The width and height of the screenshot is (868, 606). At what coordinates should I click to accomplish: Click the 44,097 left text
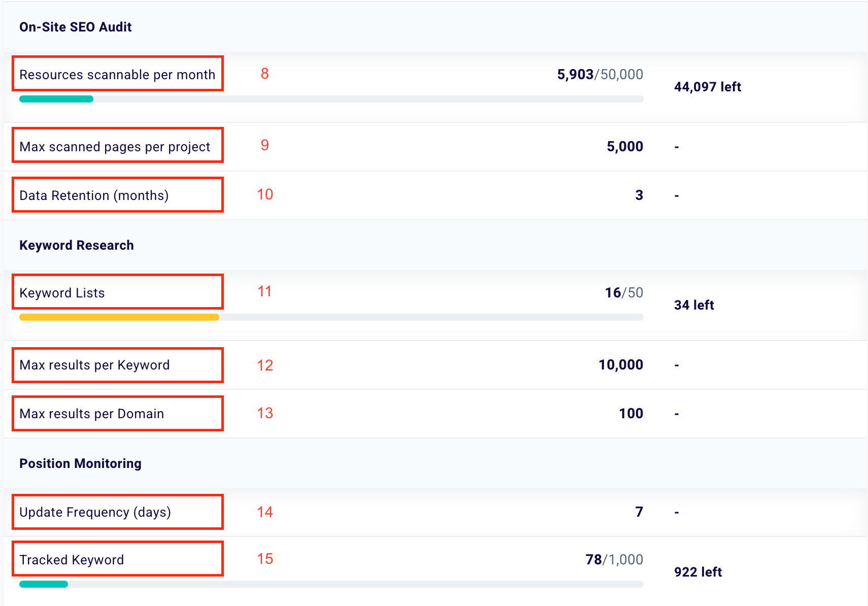(x=708, y=87)
